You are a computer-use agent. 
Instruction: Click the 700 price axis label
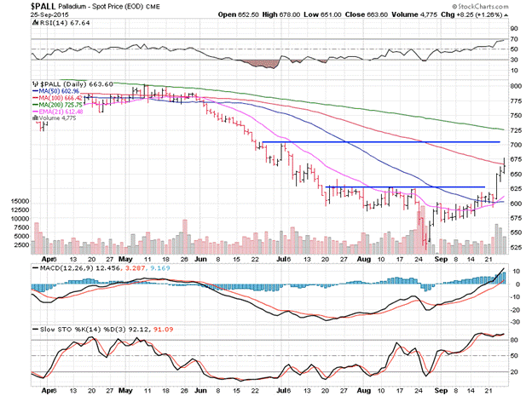pyautogui.click(x=516, y=145)
